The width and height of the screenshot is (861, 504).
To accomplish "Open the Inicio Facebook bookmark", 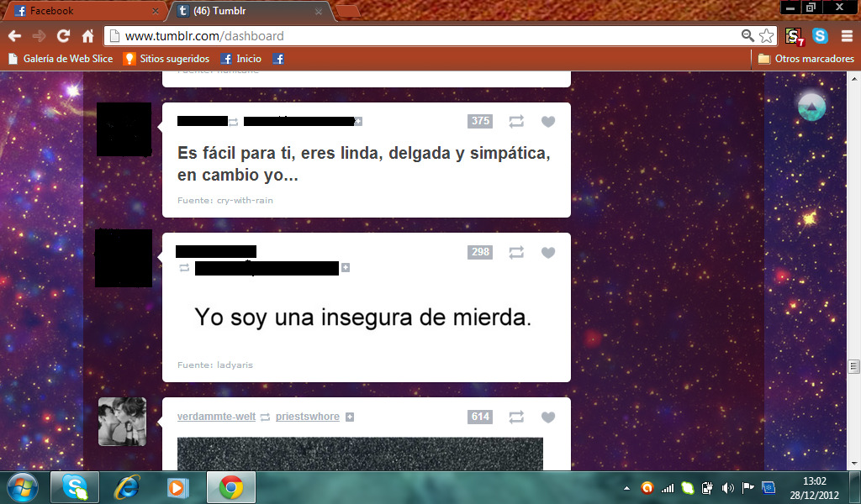I will click(x=241, y=59).
